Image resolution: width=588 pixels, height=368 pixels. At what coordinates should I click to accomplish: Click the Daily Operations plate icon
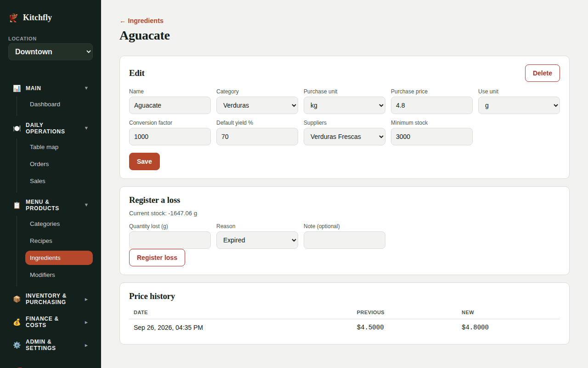pos(17,128)
